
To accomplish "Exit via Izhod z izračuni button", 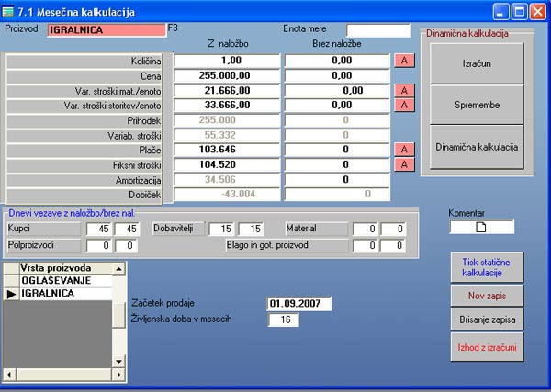I will click(486, 348).
